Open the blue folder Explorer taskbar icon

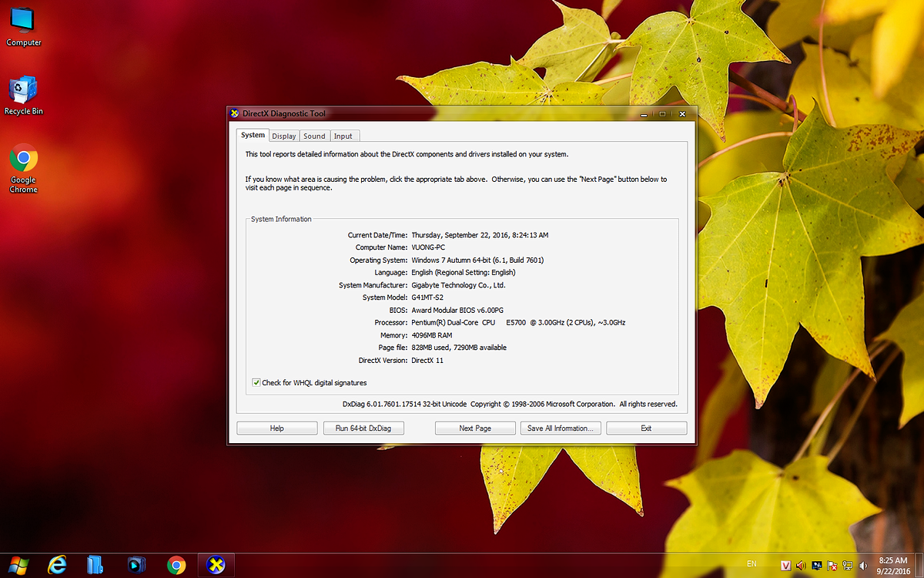[95, 565]
